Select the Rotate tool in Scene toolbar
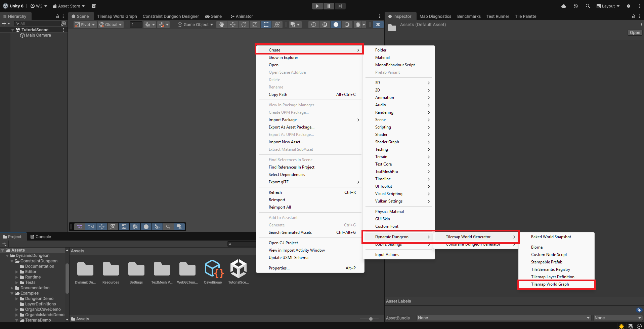The height and width of the screenshot is (329, 644). coord(244,25)
